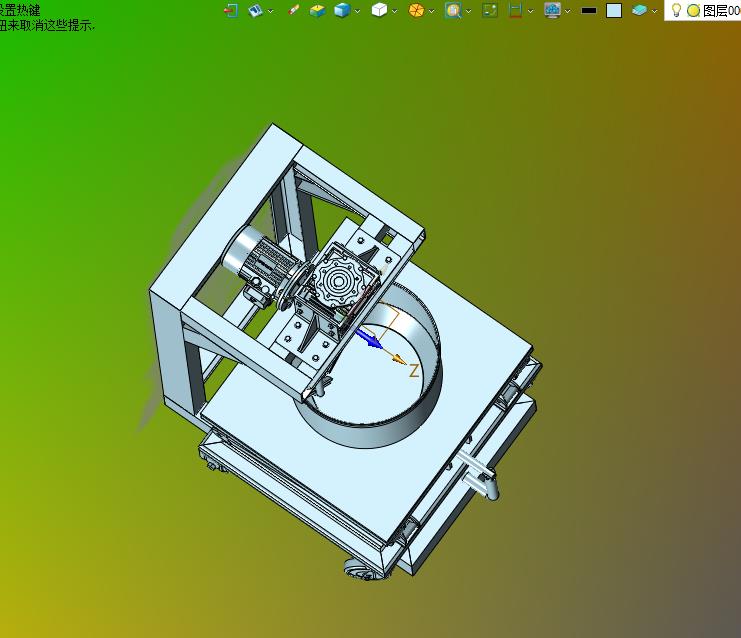Click the orange faceted sphere icon
The image size is (741, 638).
click(416, 10)
